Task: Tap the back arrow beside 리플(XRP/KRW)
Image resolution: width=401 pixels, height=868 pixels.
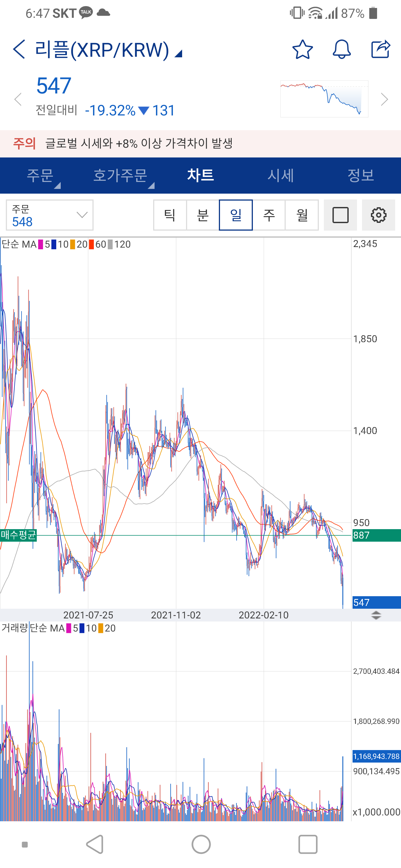Action: (19, 49)
